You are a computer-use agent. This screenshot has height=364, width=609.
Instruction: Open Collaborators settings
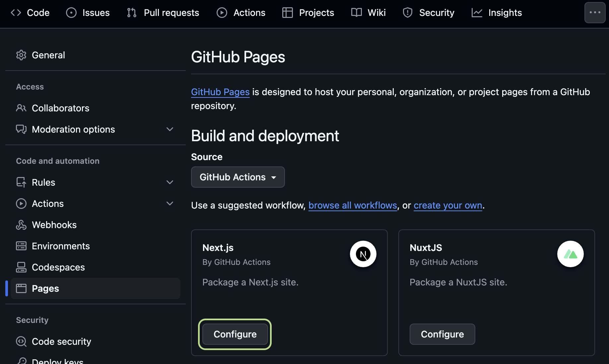click(x=96, y=108)
